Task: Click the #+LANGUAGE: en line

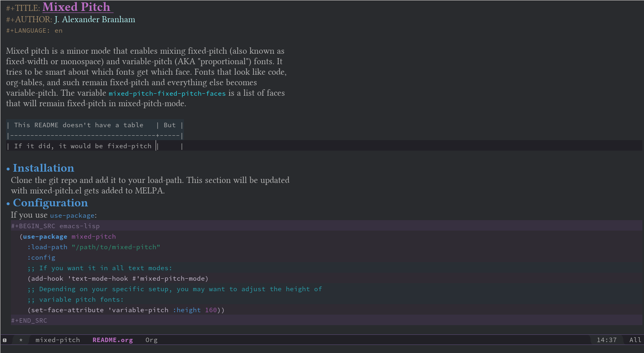Action: [x=34, y=31]
